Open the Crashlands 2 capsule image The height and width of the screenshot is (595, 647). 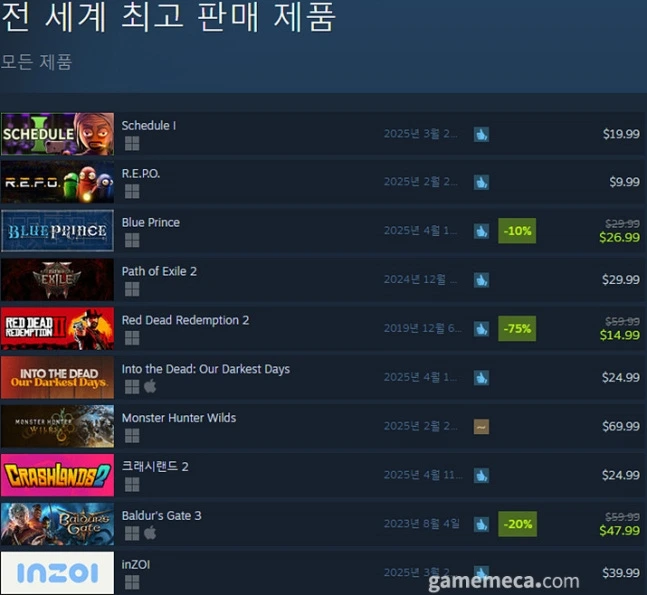pyautogui.click(x=57, y=475)
